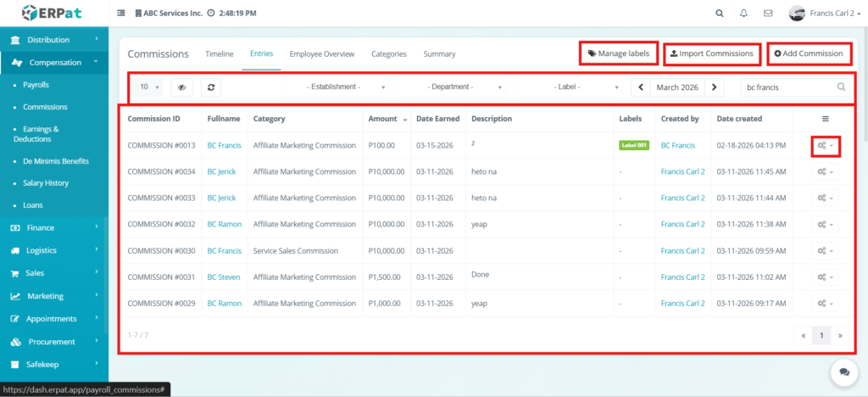Open the messages envelope icon
Screen dimensions: 868x397
pyautogui.click(x=768, y=14)
